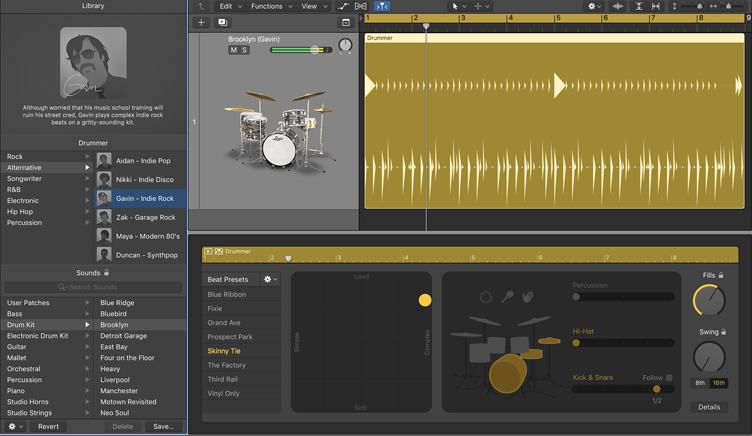Screen dimensions: 752x436
Task: Select the Hip Hop genre
Action: pyautogui.click(x=47, y=212)
